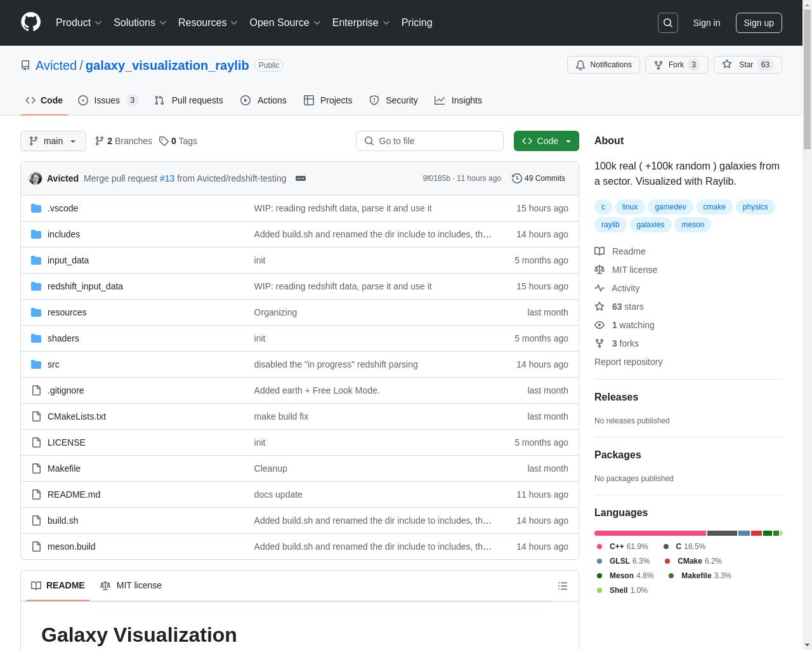This screenshot has width=812, height=650.
Task: Switch to the Issues tab
Action: tap(108, 100)
